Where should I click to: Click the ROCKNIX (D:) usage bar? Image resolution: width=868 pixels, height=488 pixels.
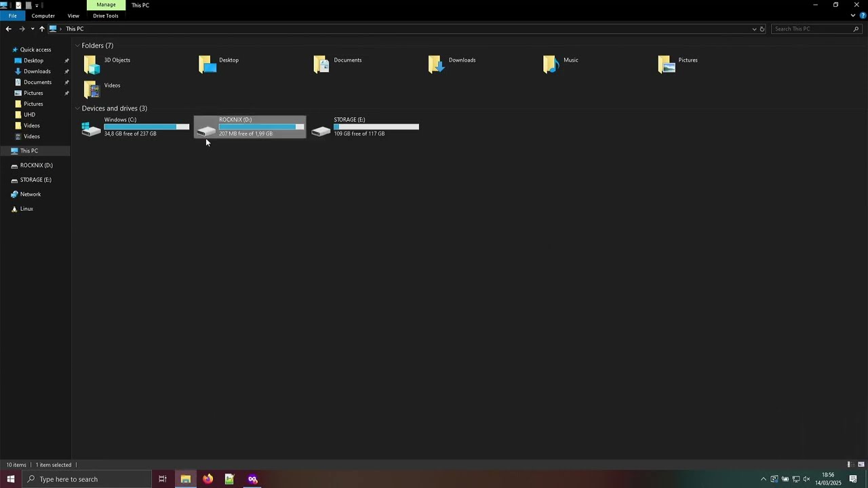[x=261, y=127]
